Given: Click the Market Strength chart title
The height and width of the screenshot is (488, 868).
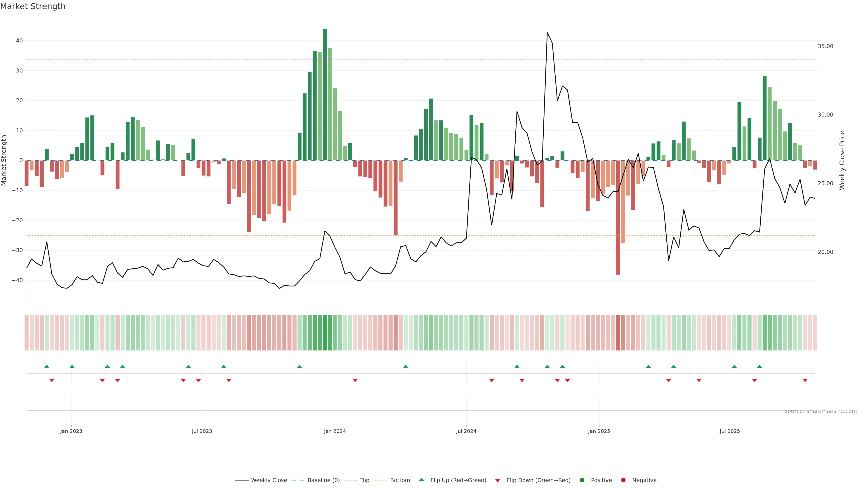Looking at the screenshot, I should [33, 6].
